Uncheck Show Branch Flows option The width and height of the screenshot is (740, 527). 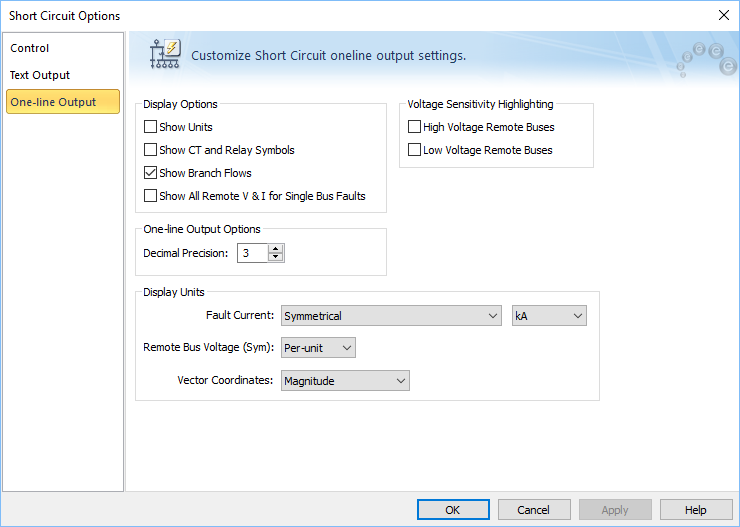(x=150, y=173)
